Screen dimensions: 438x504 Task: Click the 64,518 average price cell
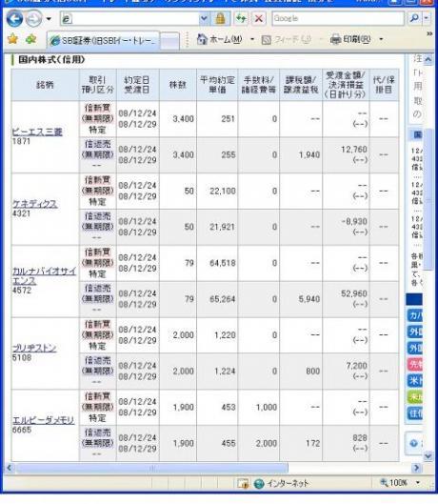pyautogui.click(x=217, y=263)
